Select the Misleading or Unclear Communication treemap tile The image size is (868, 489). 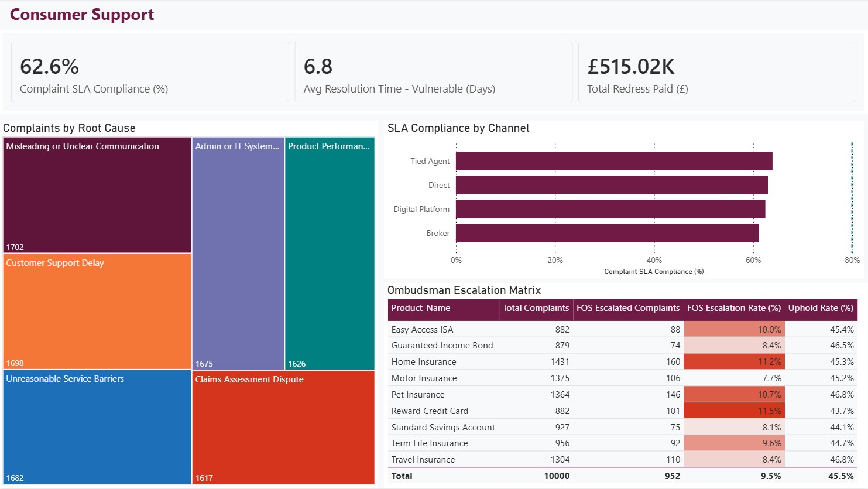pyautogui.click(x=97, y=195)
